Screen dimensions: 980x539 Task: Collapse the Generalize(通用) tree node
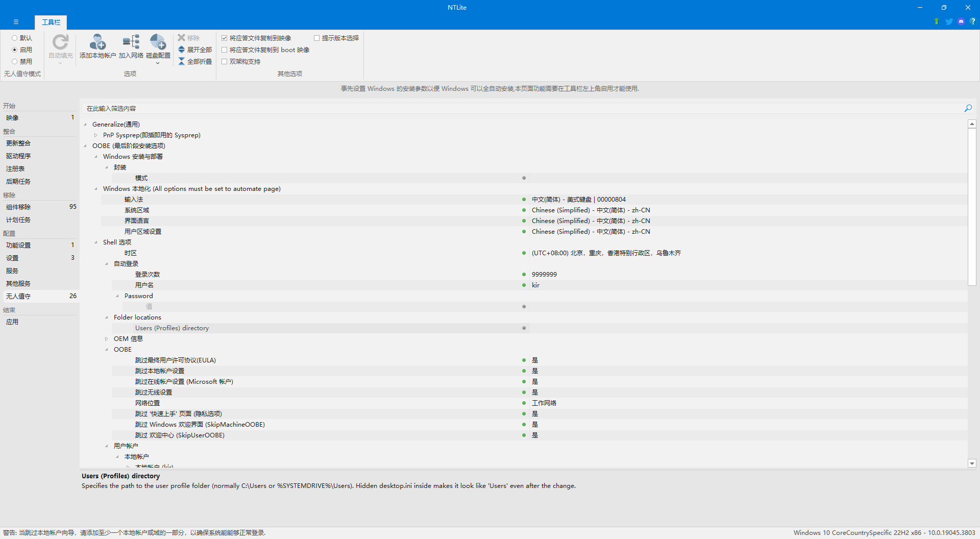click(85, 125)
